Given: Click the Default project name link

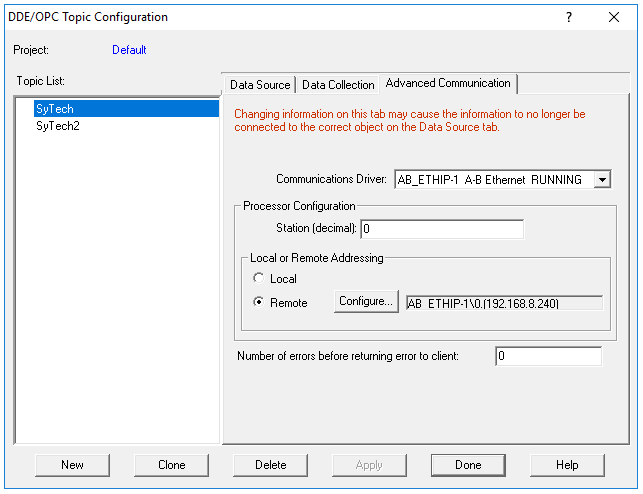Looking at the screenshot, I should pyautogui.click(x=129, y=50).
